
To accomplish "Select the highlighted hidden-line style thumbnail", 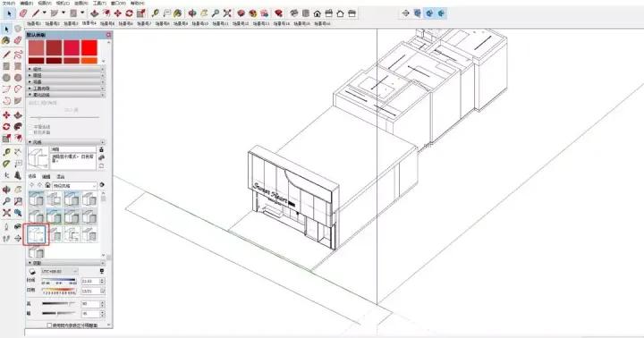I will (x=36, y=235).
